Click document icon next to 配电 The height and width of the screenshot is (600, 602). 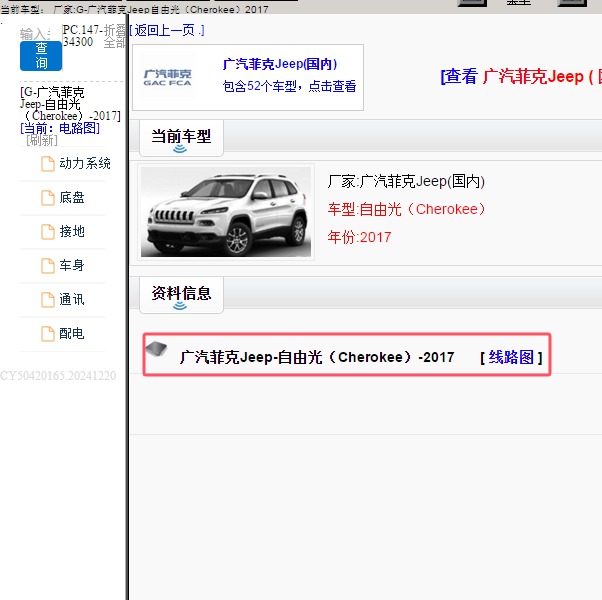coord(48,334)
